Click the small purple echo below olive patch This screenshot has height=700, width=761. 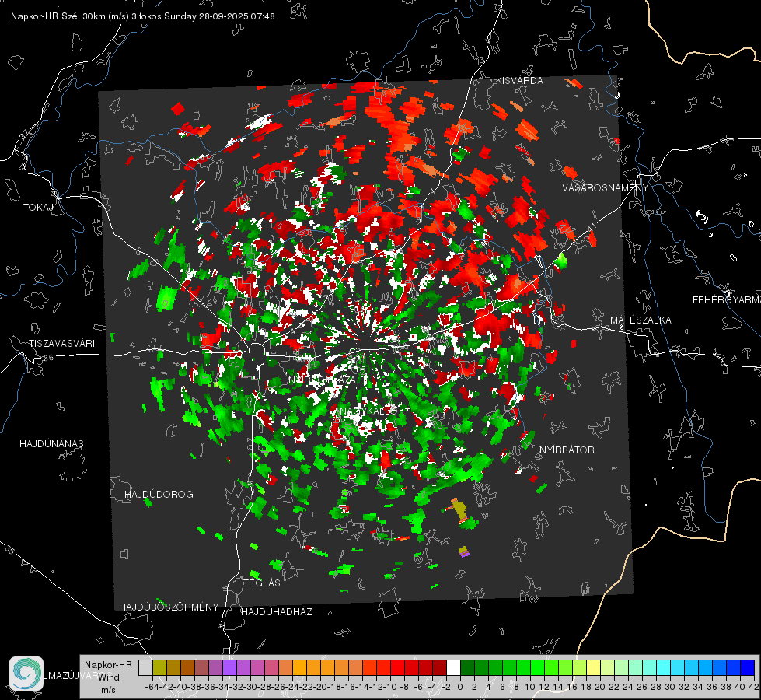(464, 552)
